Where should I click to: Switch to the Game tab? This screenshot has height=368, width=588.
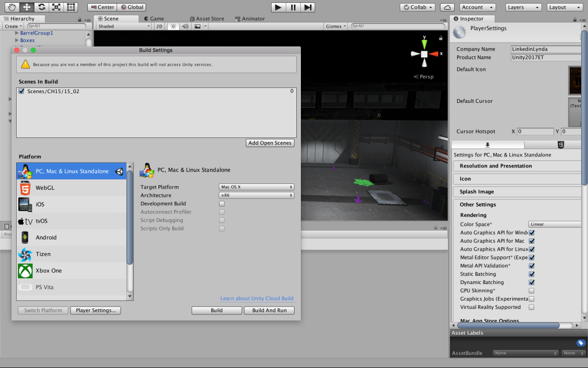pyautogui.click(x=154, y=19)
